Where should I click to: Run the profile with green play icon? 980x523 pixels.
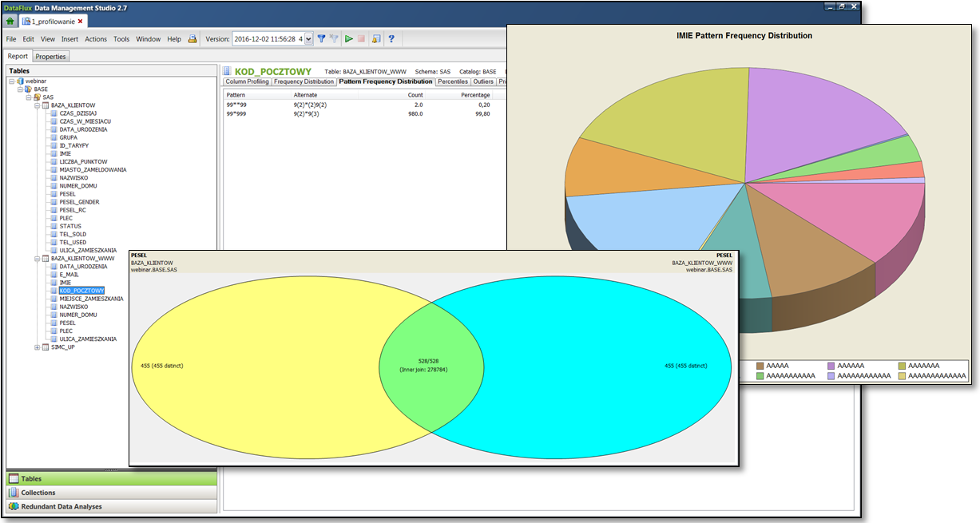point(349,38)
